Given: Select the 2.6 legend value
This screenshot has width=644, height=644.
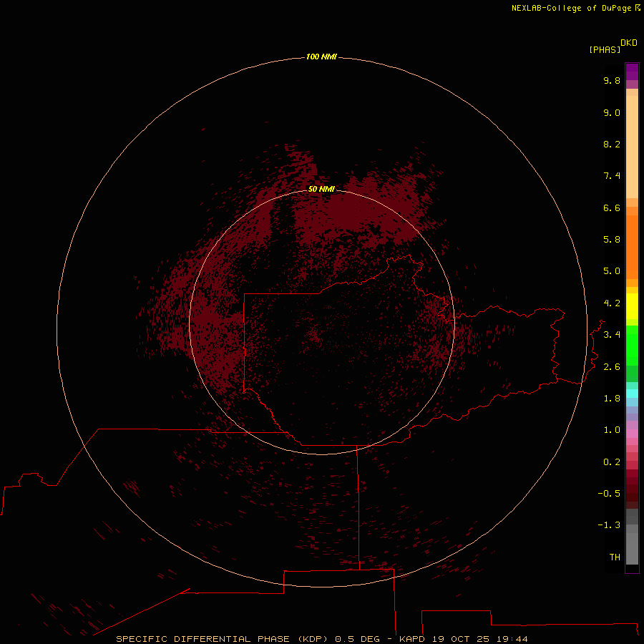Looking at the screenshot, I should [x=612, y=367].
